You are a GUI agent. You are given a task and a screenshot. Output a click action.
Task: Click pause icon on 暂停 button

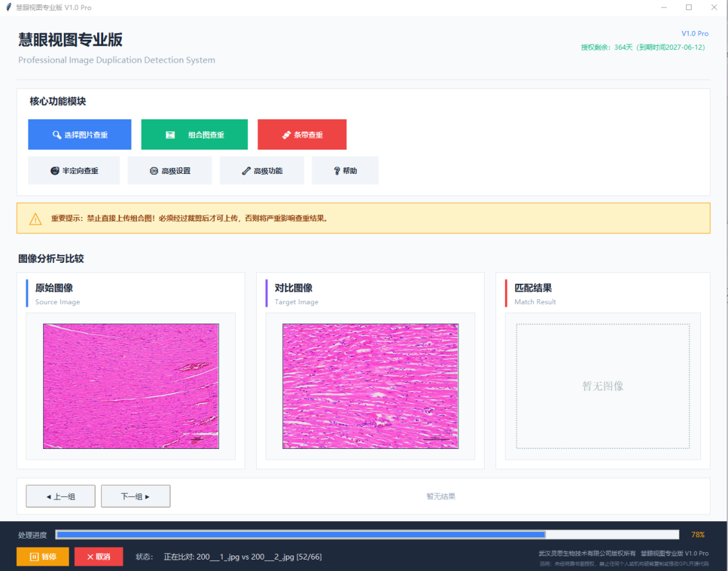point(34,557)
